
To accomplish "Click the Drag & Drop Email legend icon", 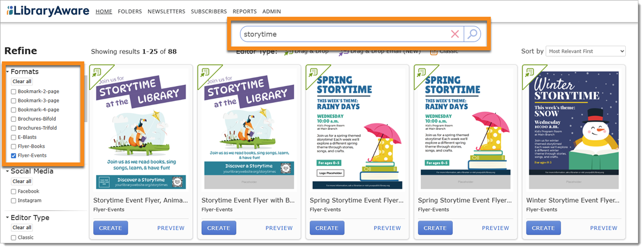I will [344, 52].
